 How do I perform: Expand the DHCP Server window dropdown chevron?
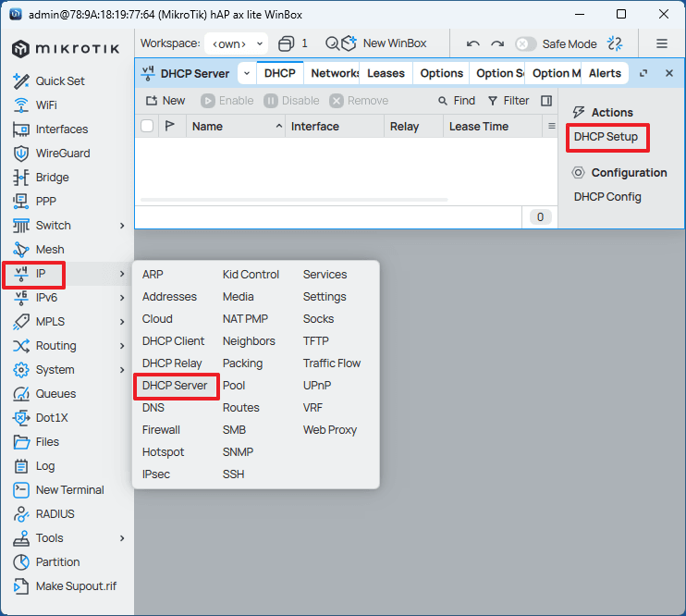[x=247, y=73]
